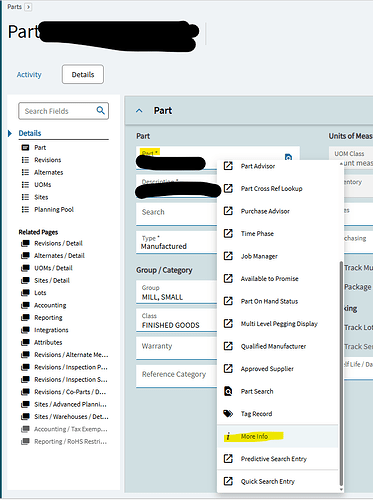Click the Parts breadcrumb text
Screen dimensions: 373x500
(14, 7)
